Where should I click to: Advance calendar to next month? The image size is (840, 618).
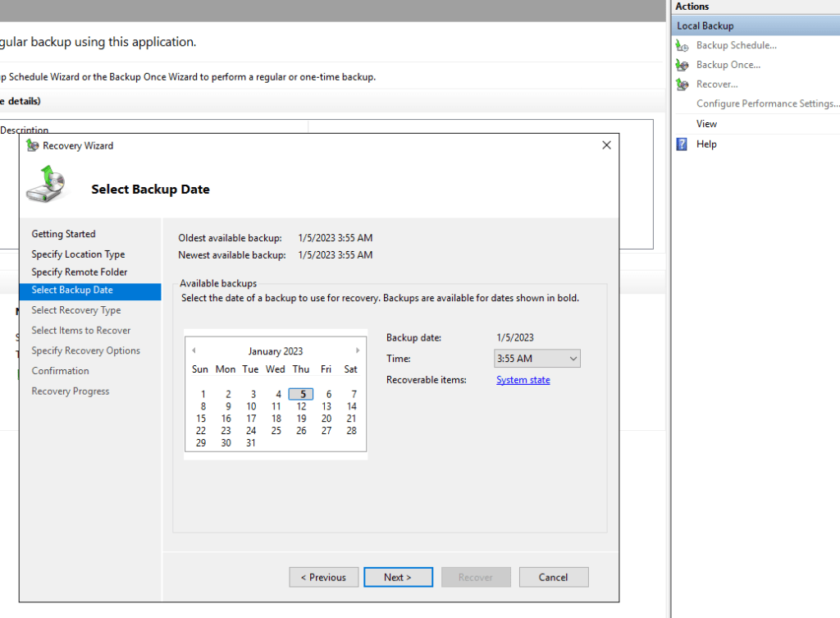click(358, 350)
